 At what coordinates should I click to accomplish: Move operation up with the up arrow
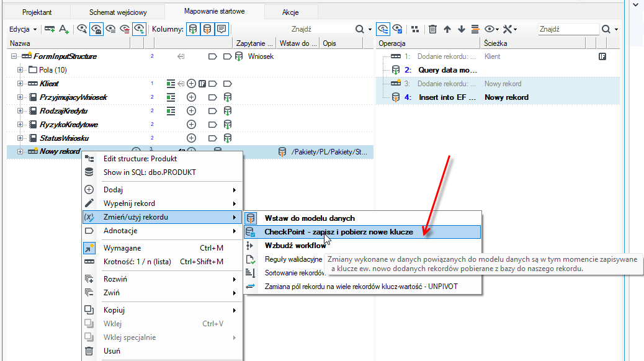[447, 29]
